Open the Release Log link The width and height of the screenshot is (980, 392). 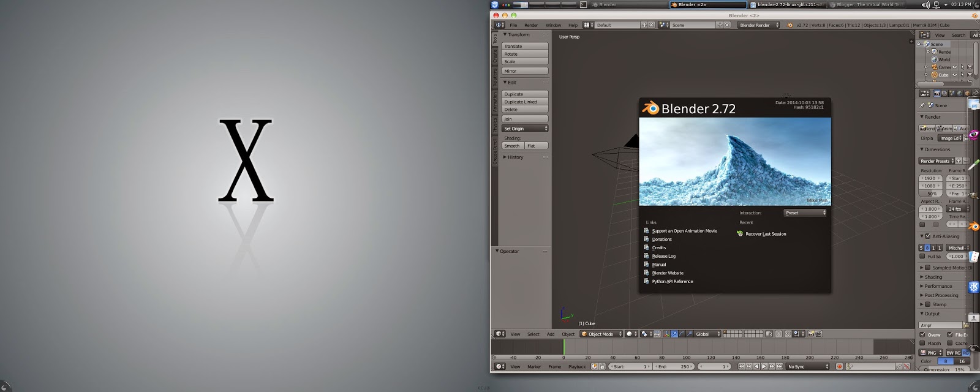663,256
